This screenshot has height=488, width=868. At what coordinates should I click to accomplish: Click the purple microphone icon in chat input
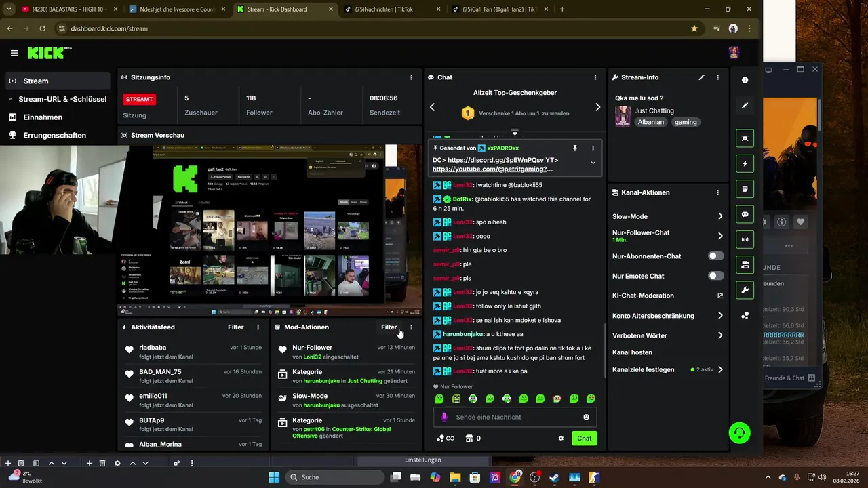pos(445,417)
